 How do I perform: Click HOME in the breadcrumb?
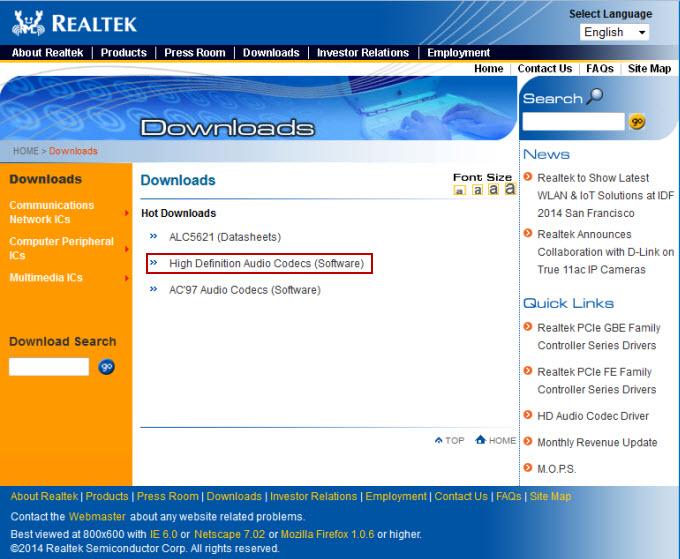click(x=26, y=151)
